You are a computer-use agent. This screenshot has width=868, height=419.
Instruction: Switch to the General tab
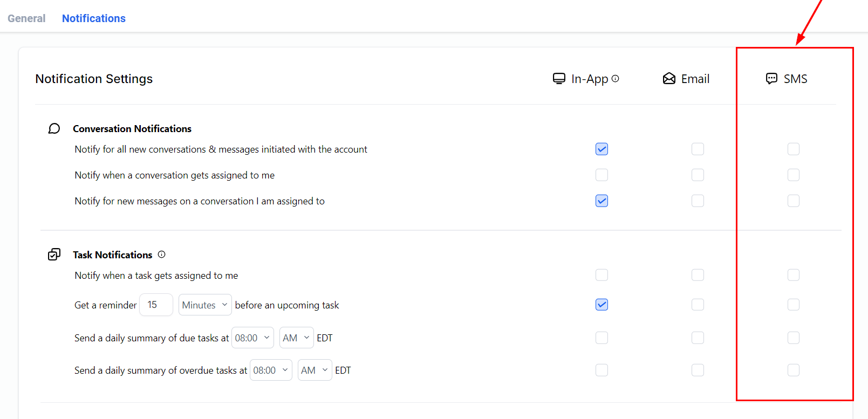pos(26,18)
